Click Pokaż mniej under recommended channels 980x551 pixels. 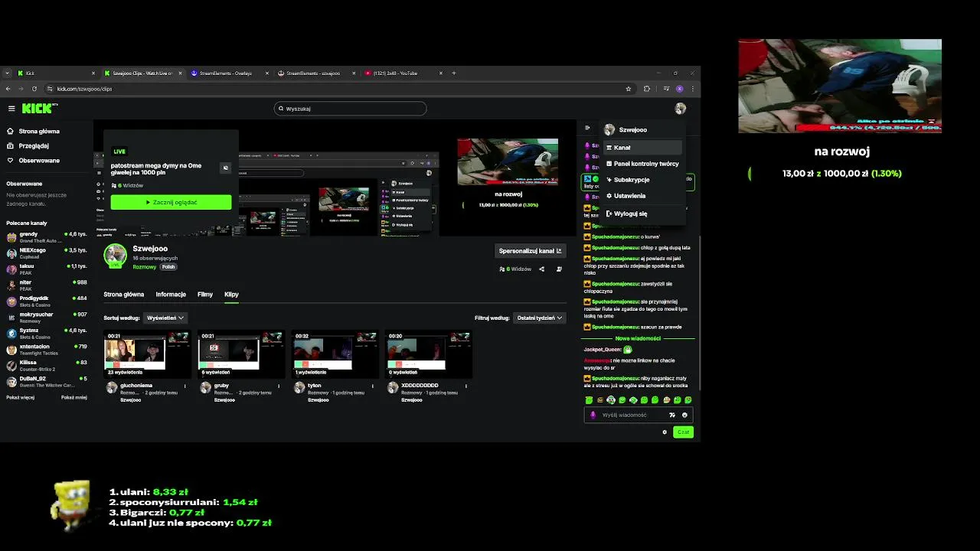click(74, 398)
